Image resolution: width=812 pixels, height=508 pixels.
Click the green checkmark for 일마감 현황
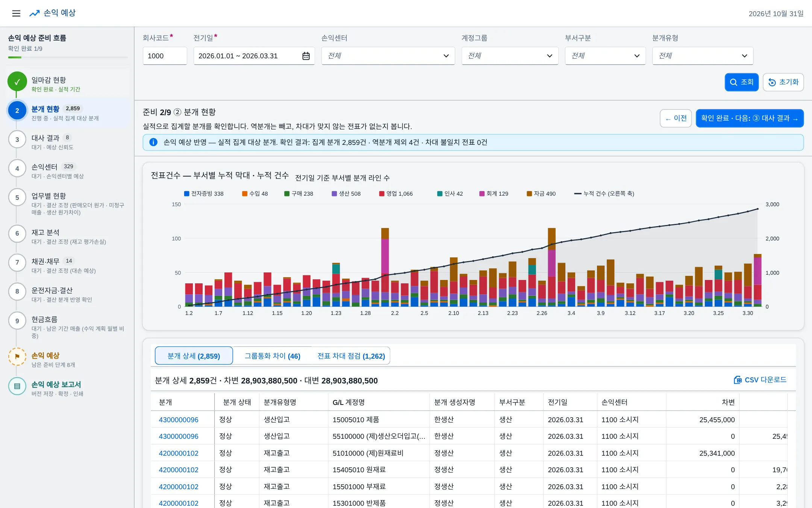pos(17,82)
